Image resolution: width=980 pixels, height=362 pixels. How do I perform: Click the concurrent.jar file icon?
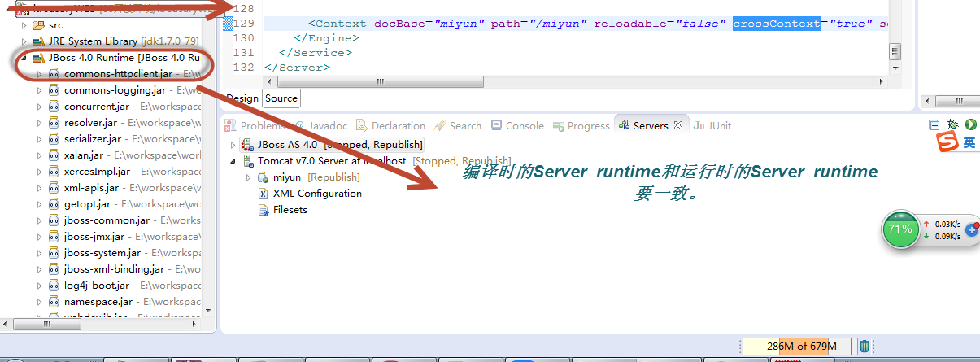54,107
